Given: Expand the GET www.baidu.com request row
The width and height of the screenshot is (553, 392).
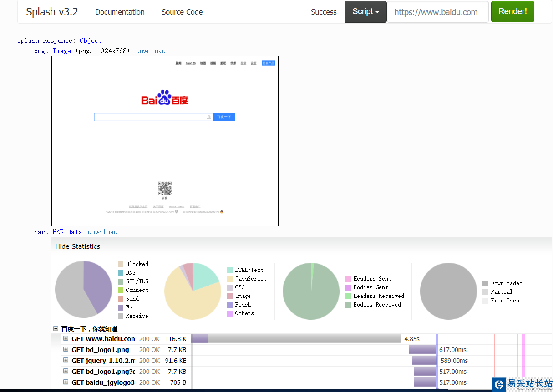Looking at the screenshot, I should click(66, 338).
